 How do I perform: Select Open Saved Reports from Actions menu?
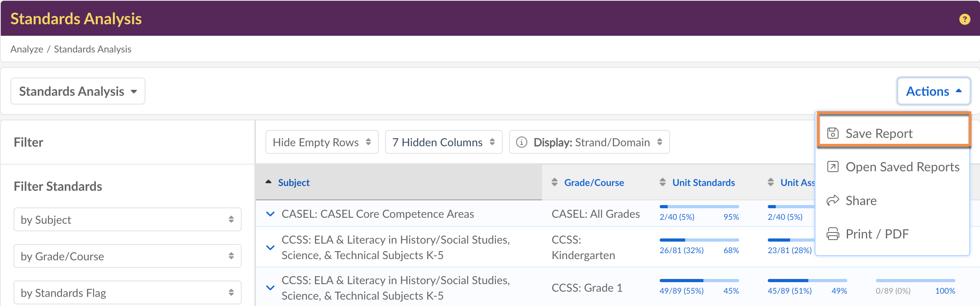pos(902,167)
